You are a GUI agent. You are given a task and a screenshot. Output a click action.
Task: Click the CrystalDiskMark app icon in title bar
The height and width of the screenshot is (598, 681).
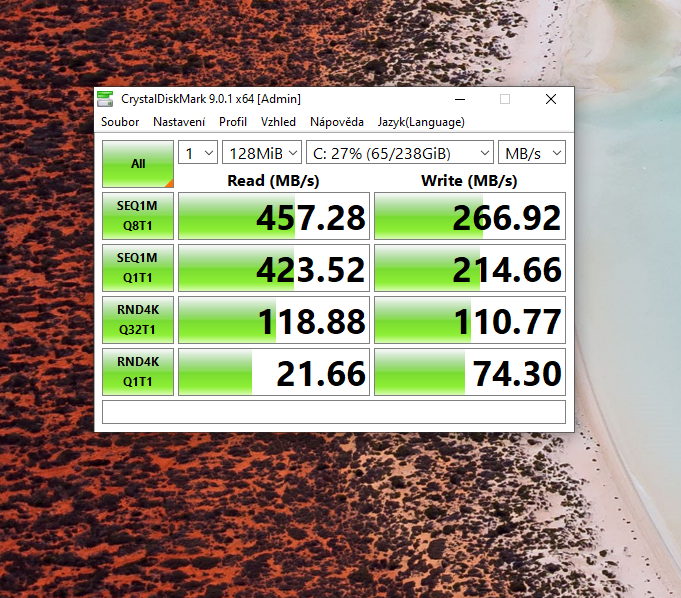click(x=105, y=99)
